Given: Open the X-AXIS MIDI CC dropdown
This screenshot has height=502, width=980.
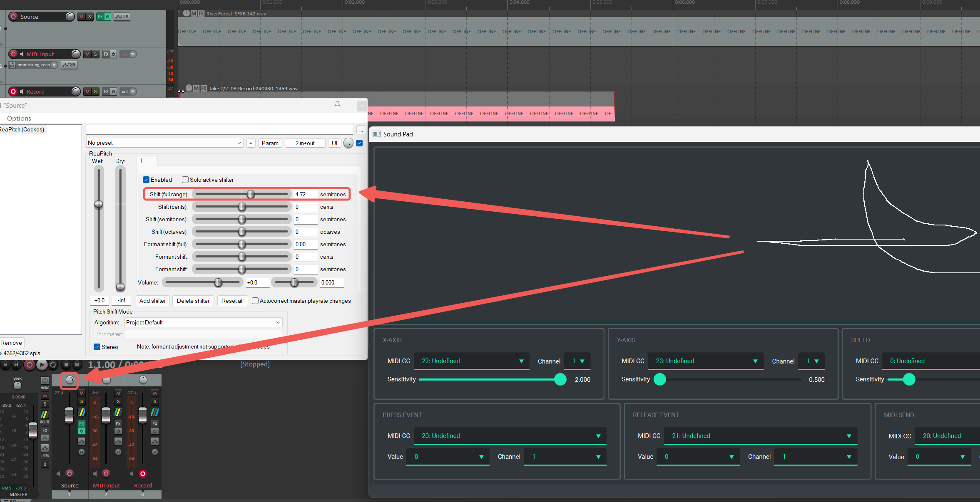Looking at the screenshot, I should click(x=471, y=361).
